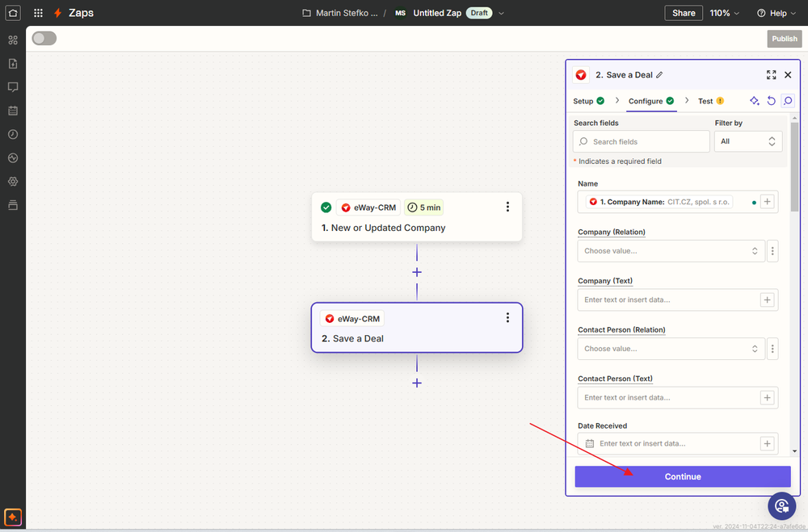Image resolution: width=808 pixels, height=532 pixels.
Task: Open the comments sidebar icon
Action: (13, 87)
